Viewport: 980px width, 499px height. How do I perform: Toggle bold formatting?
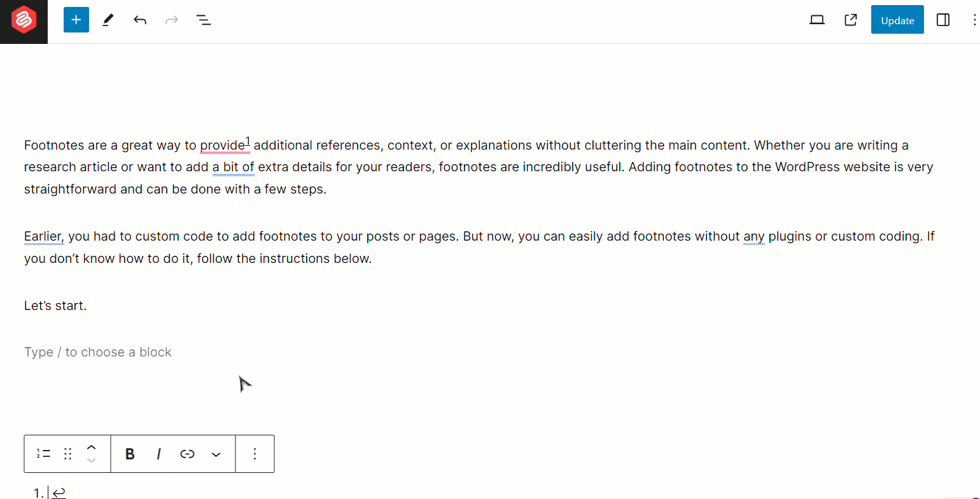[130, 454]
